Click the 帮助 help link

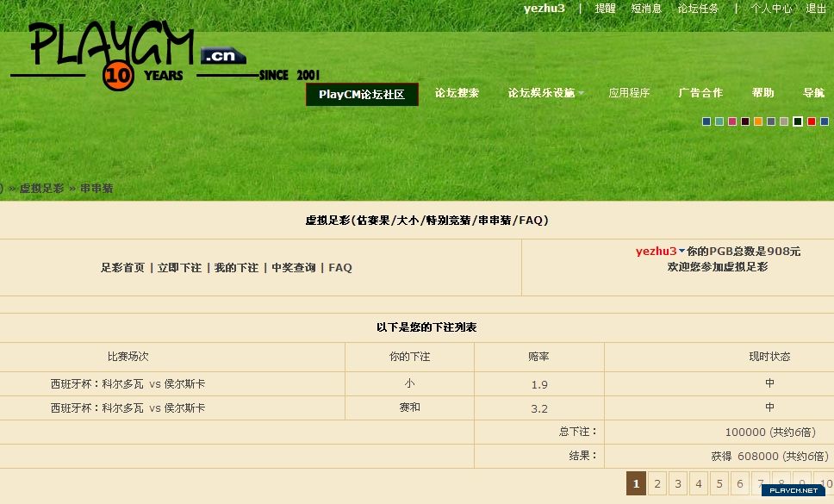click(762, 93)
